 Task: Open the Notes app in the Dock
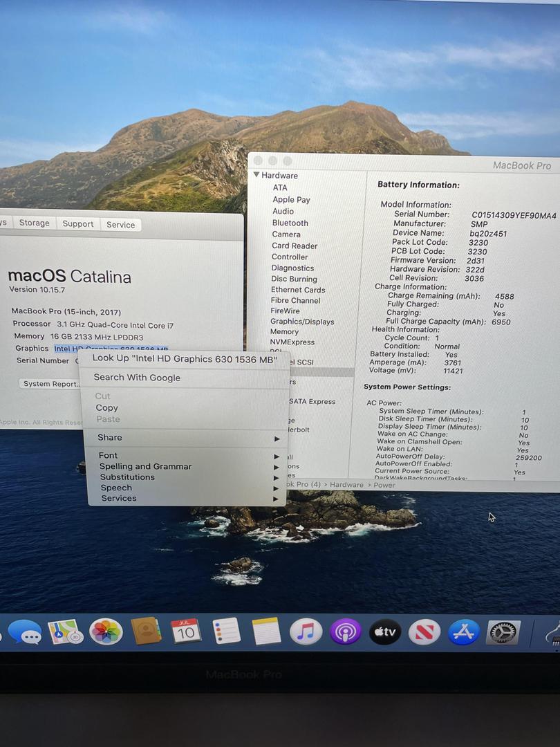click(x=266, y=631)
